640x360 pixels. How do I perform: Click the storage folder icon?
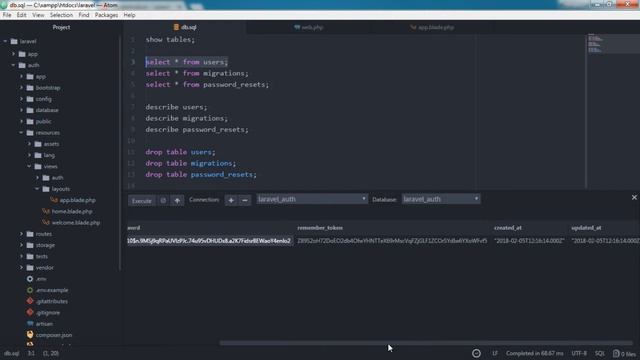coord(30,245)
